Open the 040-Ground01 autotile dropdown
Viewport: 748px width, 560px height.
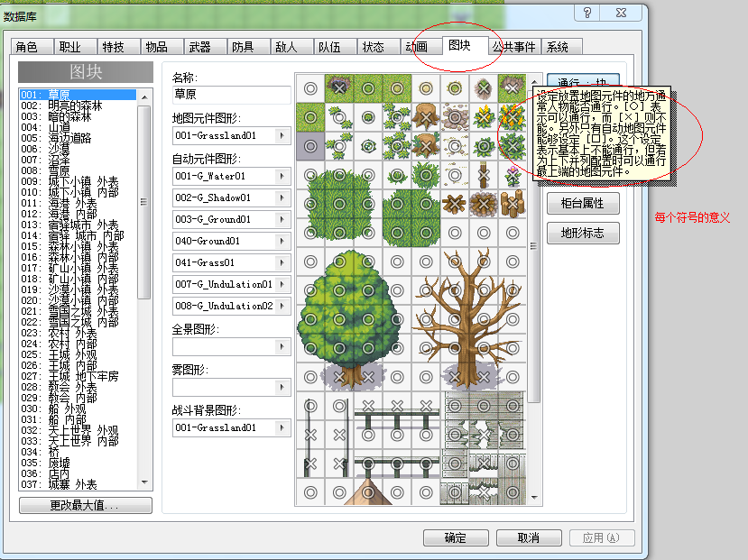282,241
